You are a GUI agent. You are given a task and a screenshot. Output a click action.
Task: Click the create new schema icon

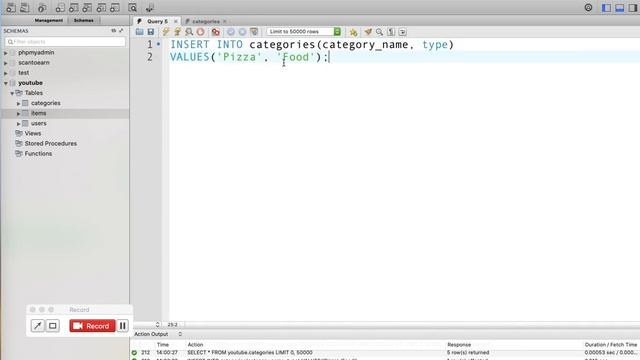pyautogui.click(x=60, y=7)
